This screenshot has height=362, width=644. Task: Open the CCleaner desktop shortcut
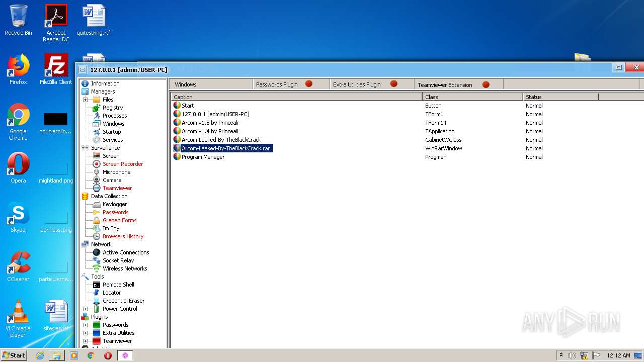18,266
